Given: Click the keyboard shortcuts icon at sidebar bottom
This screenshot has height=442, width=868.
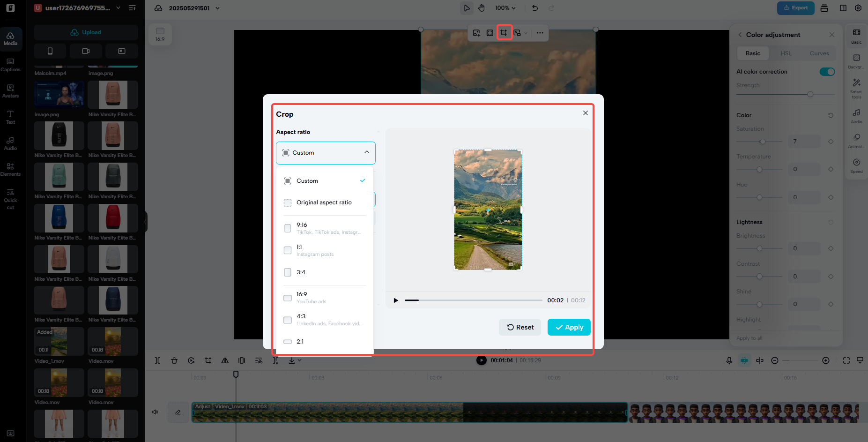Looking at the screenshot, I should pos(10,433).
